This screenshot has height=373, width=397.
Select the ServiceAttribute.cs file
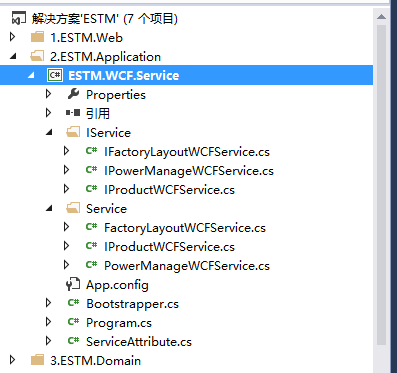[139, 342]
